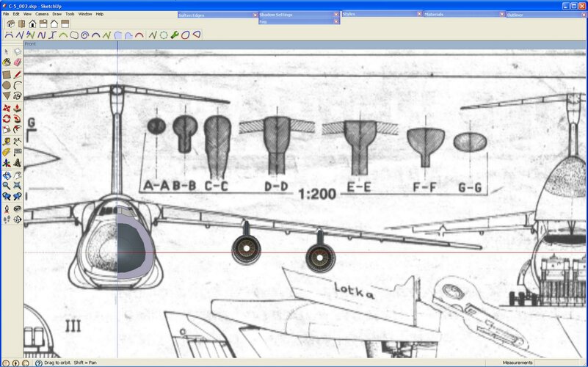Image resolution: width=588 pixels, height=367 pixels.
Task: Pick the Zoom magnifier tool
Action: (x=7, y=186)
